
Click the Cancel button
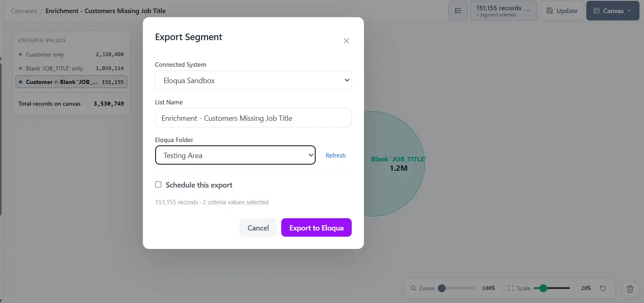tap(258, 228)
